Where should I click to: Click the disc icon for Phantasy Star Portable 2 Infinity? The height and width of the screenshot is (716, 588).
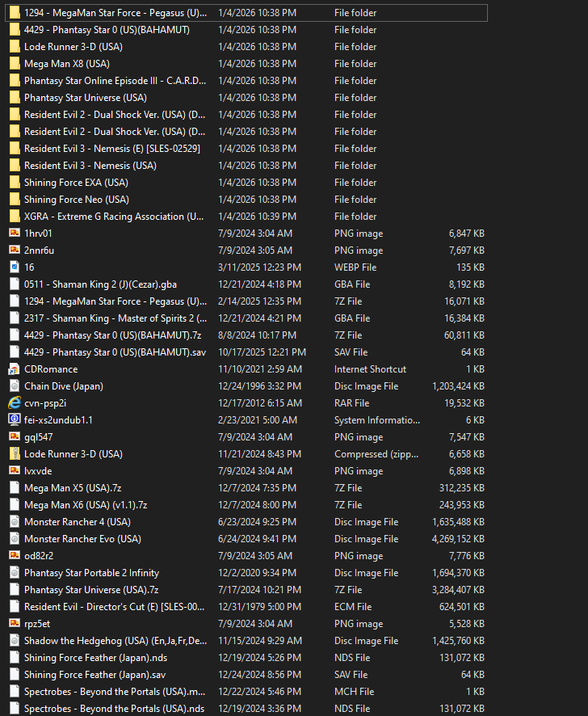(x=15, y=573)
